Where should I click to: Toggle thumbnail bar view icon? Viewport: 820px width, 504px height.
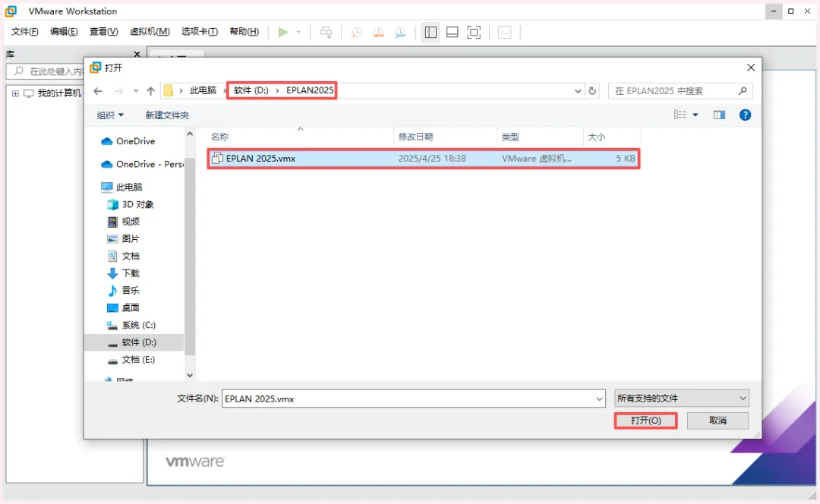click(x=453, y=33)
